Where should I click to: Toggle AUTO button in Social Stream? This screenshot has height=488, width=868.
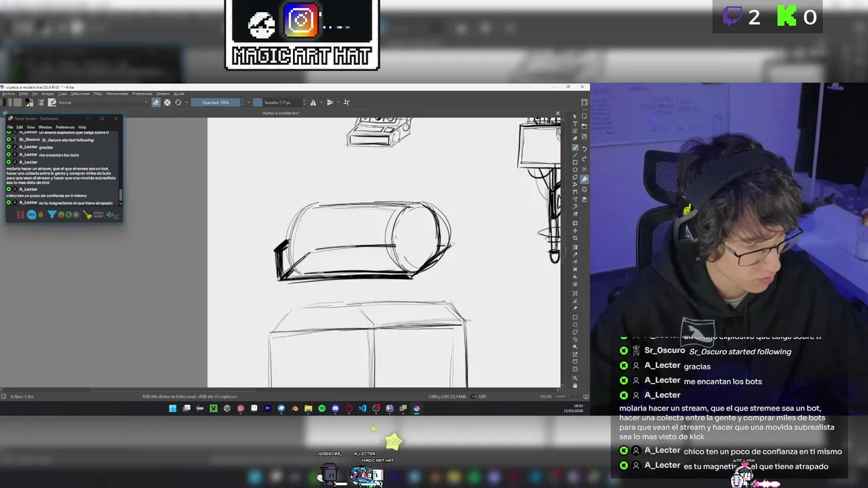(98, 214)
